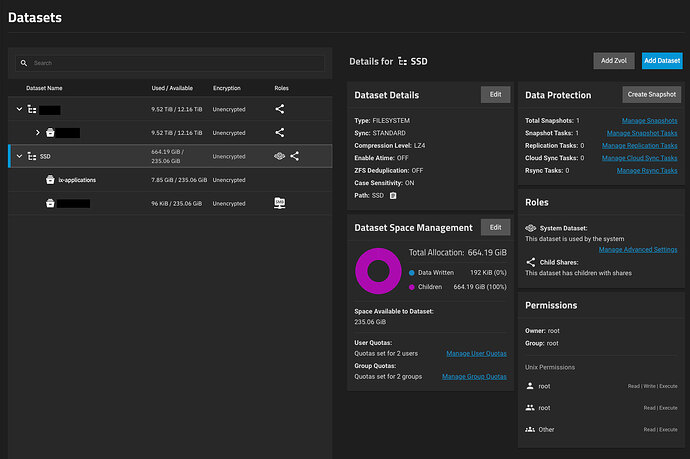The image size is (690, 459).
Task: Collapse the SSD pool tree
Action: pos(19,156)
